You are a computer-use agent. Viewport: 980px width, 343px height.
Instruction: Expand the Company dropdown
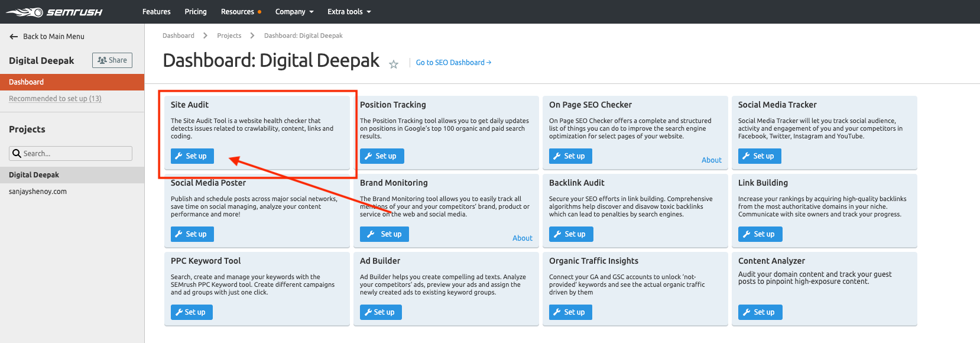[294, 12]
